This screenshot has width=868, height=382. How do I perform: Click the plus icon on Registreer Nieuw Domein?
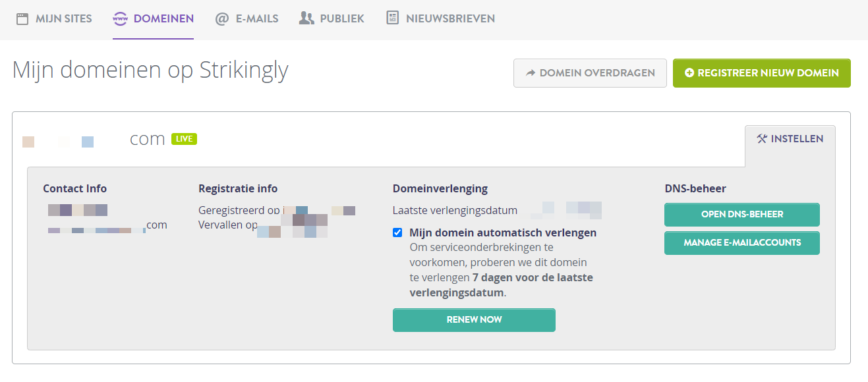689,73
